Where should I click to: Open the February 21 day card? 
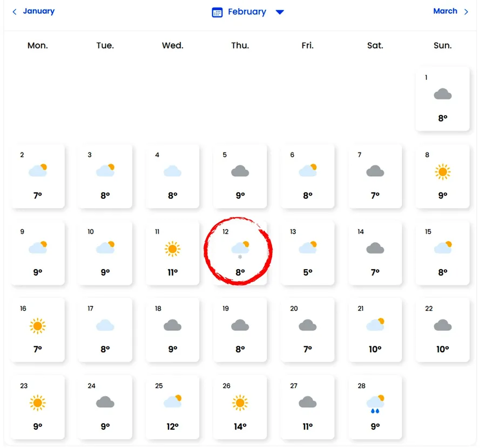pyautogui.click(x=375, y=330)
